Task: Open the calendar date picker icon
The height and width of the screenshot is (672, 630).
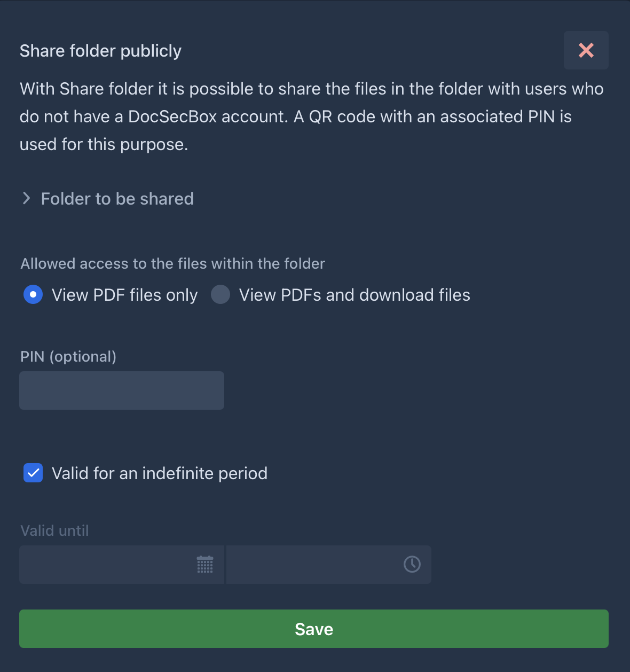Action: [x=205, y=565]
